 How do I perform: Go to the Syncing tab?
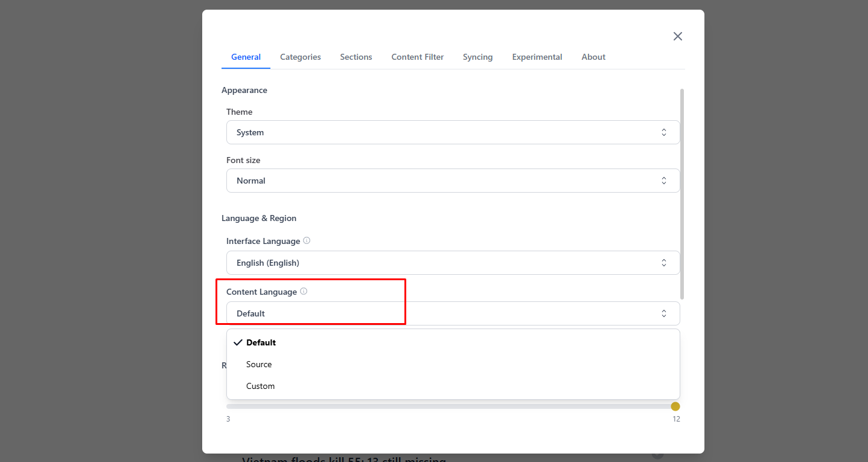point(478,57)
